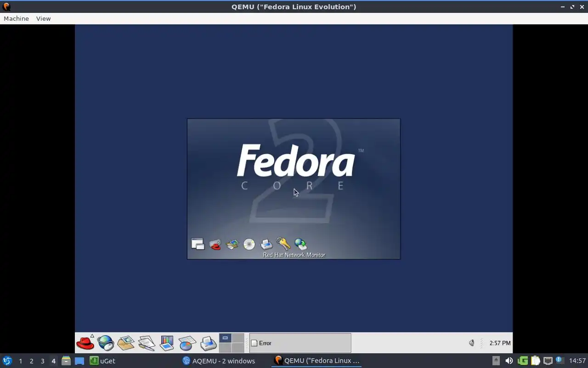Viewport: 588px width, 368px height.
Task: Open the print manager in Fedora panel
Action: point(208,343)
